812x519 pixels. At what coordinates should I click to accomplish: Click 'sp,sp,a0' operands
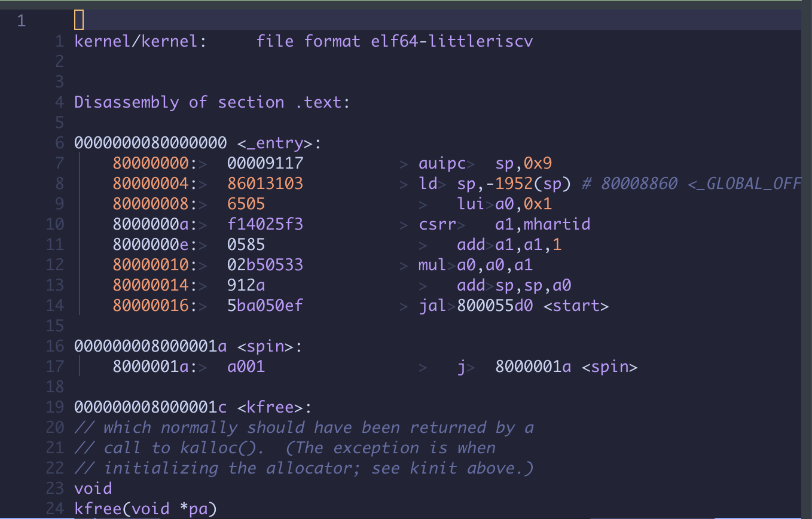533,285
